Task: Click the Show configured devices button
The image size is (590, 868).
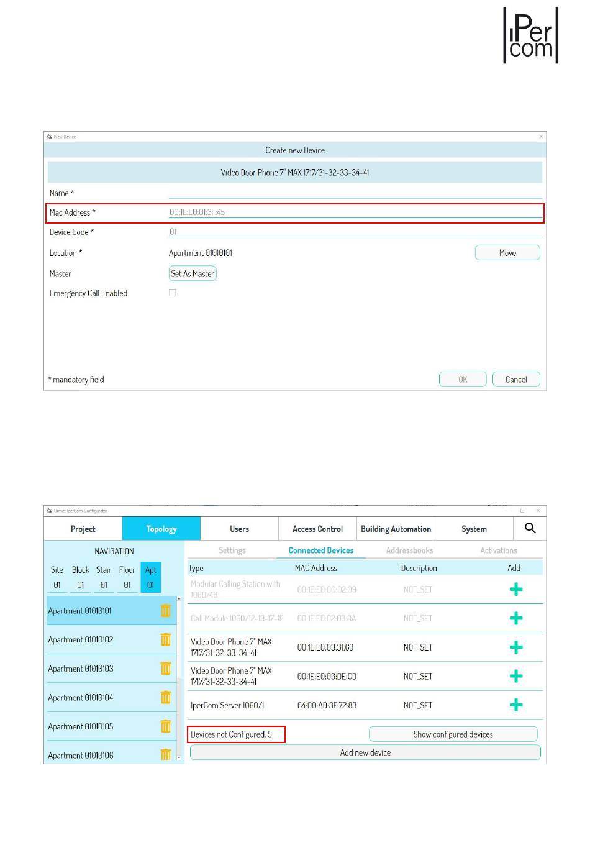Action: [x=453, y=734]
